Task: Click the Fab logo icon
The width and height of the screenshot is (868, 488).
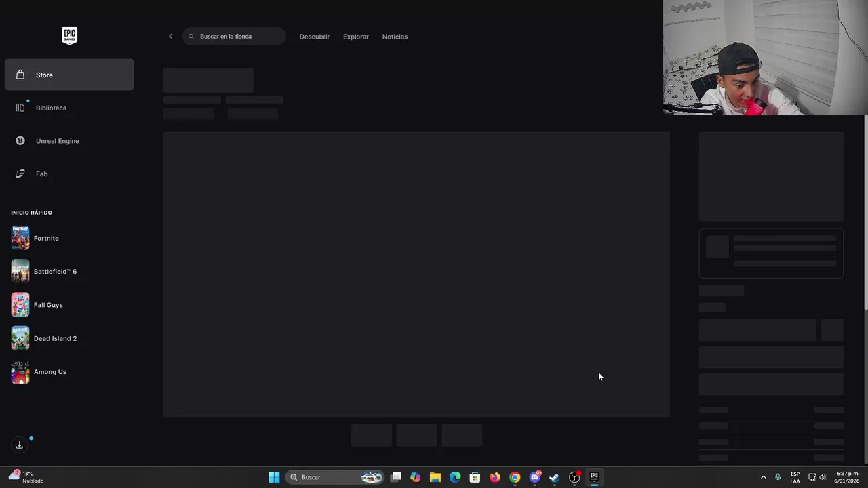Action: [x=20, y=174]
